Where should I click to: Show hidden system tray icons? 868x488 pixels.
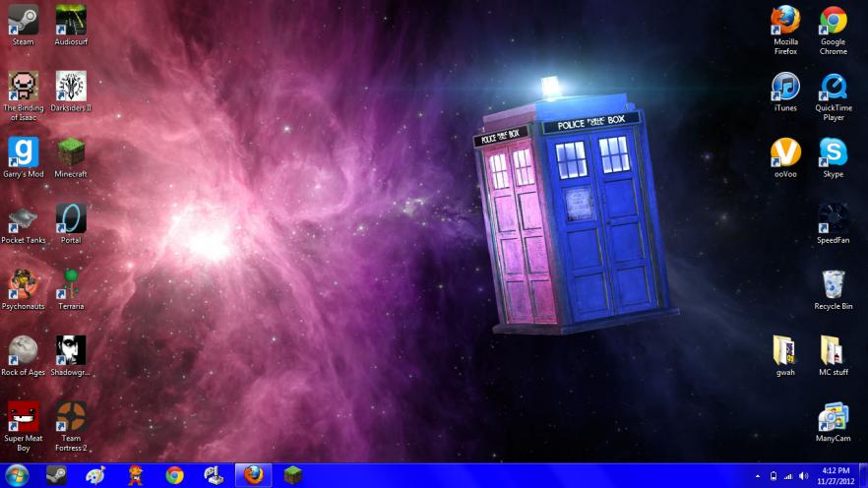(757, 476)
